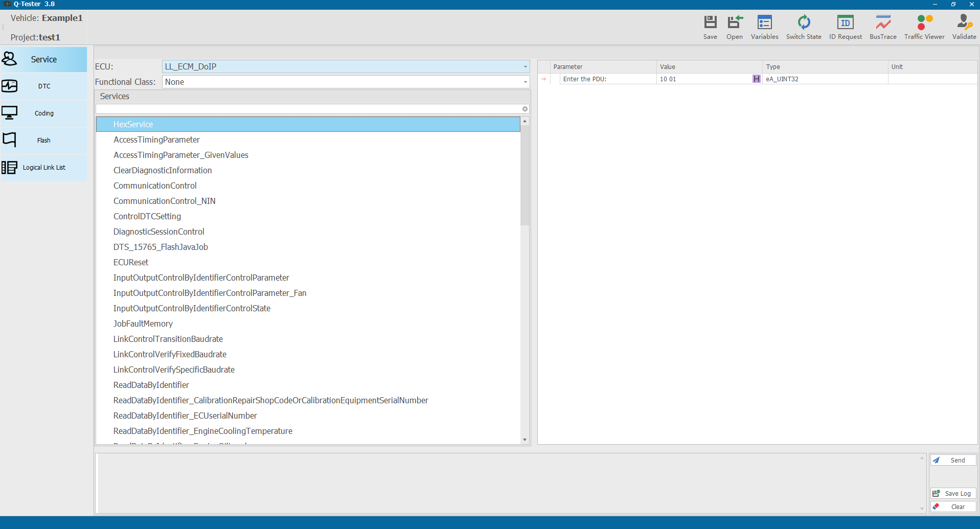Image resolution: width=980 pixels, height=529 pixels.
Task: Click the eA_UINT32 type cell
Action: pyautogui.click(x=825, y=79)
